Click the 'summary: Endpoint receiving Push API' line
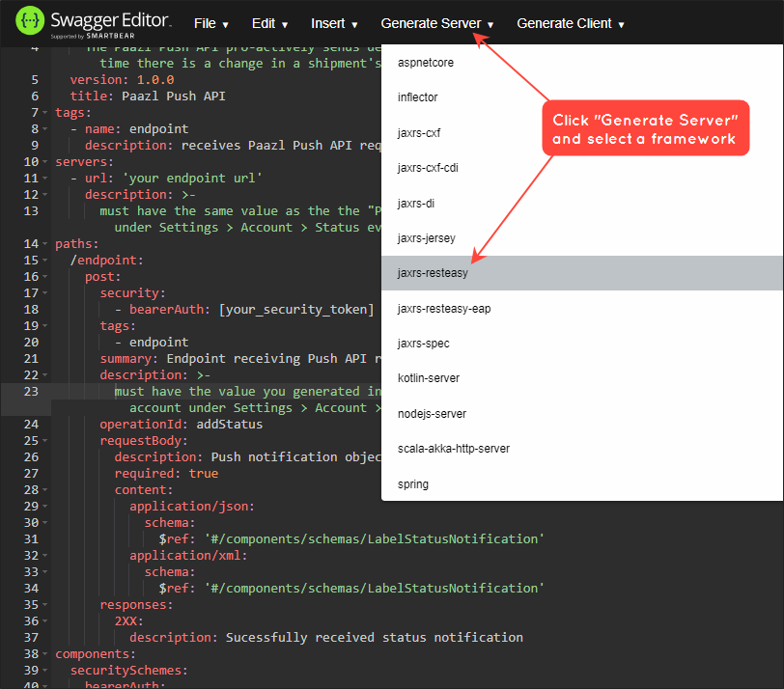 click(x=240, y=359)
